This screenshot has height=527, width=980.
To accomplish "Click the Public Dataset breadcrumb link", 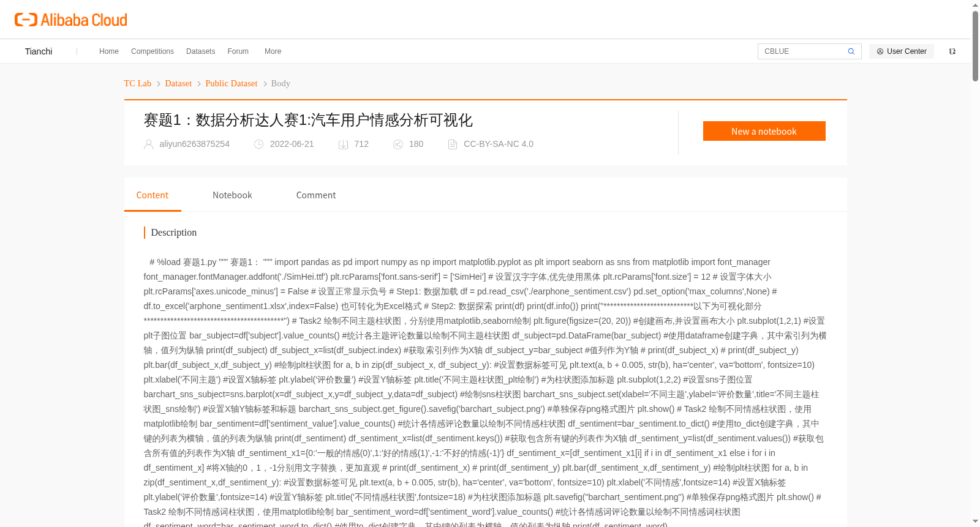I will (232, 83).
